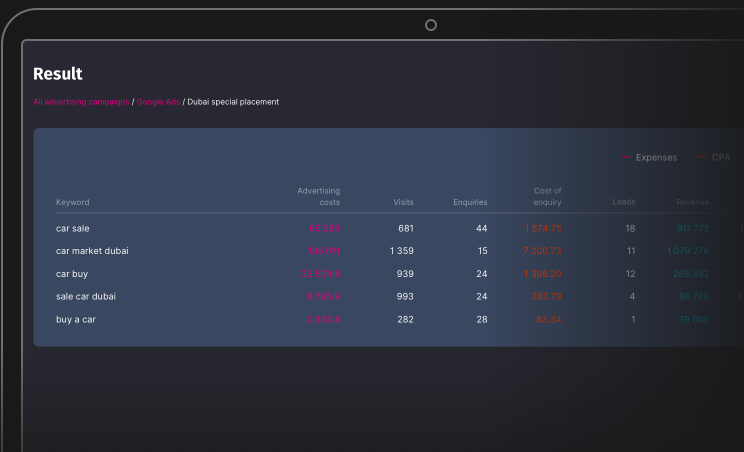Click leads value 11
744x452 pixels.
pyautogui.click(x=631, y=251)
